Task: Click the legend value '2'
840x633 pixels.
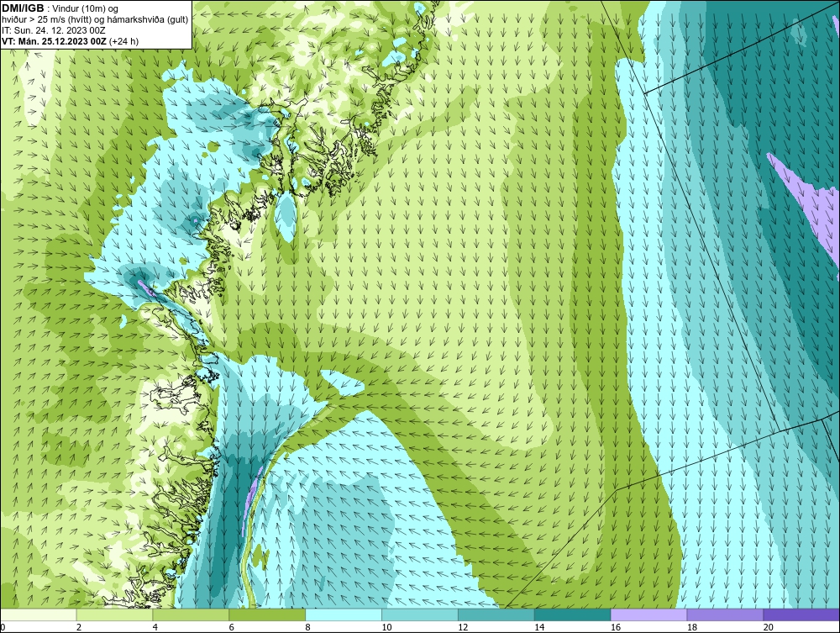Action: [x=79, y=627]
